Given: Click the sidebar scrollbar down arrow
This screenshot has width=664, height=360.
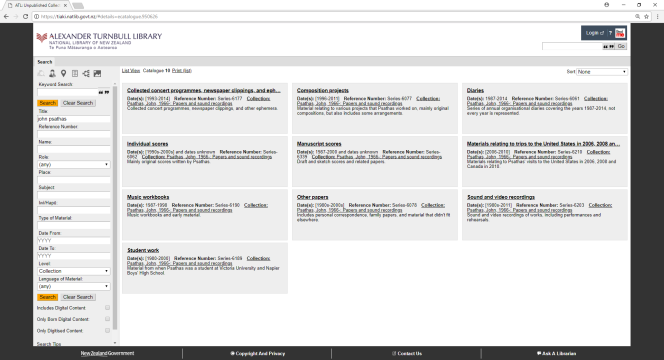Looking at the screenshot, I should pos(115,343).
